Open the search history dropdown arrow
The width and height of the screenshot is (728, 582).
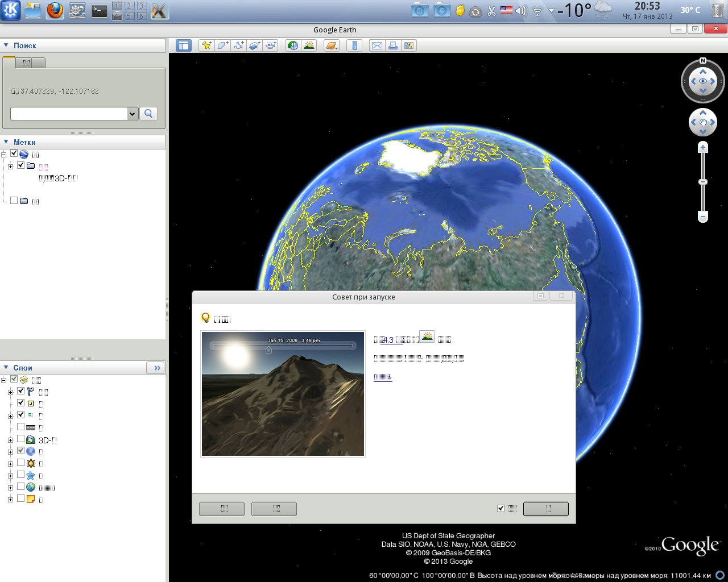coord(133,114)
